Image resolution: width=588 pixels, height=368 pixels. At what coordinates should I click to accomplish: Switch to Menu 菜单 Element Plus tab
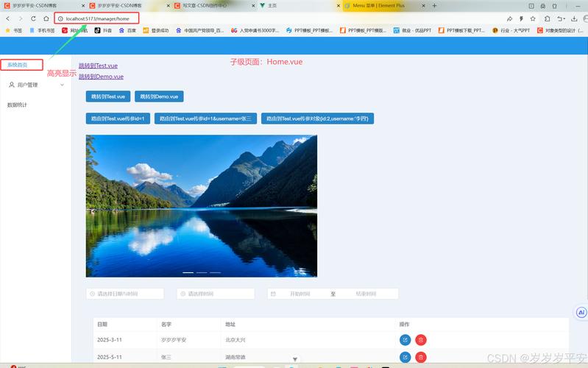(378, 6)
